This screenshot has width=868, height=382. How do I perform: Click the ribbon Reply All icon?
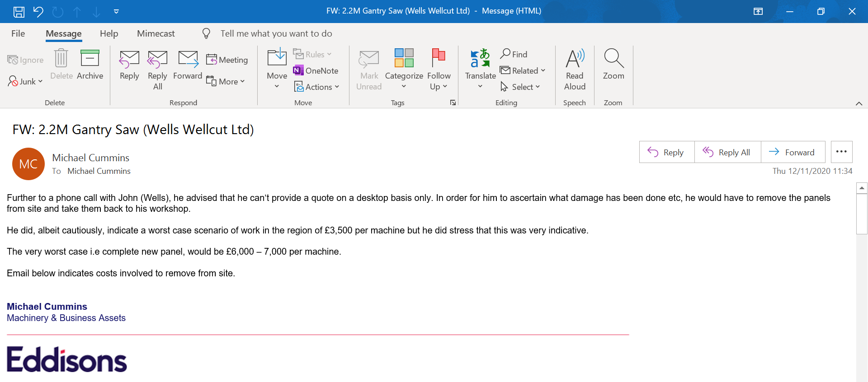click(x=157, y=70)
